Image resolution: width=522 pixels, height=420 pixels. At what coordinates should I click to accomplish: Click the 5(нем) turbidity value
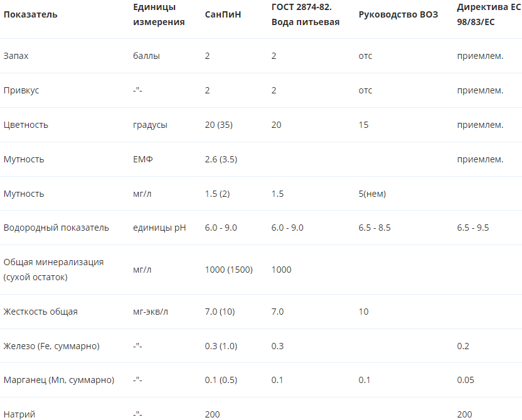[372, 194]
